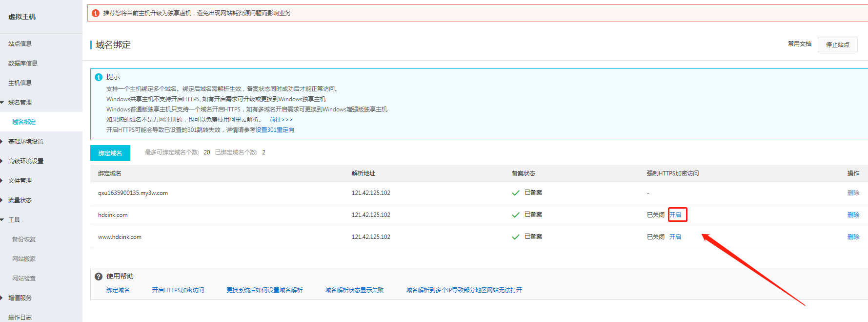Click the 绑定域名 column header

click(110, 173)
